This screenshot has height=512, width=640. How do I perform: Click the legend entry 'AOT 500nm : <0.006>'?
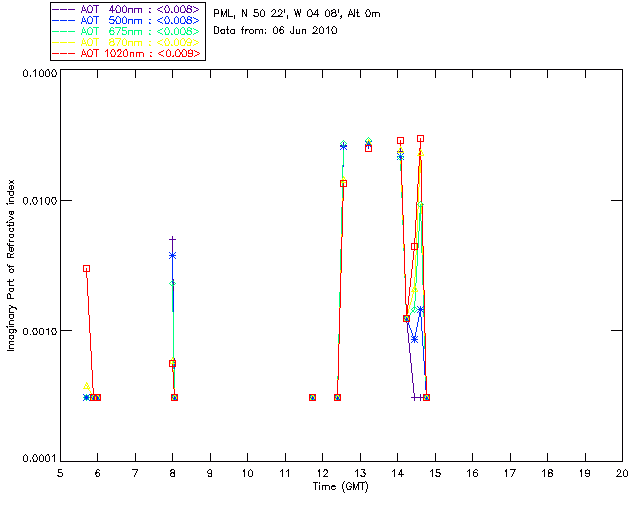tap(127, 20)
